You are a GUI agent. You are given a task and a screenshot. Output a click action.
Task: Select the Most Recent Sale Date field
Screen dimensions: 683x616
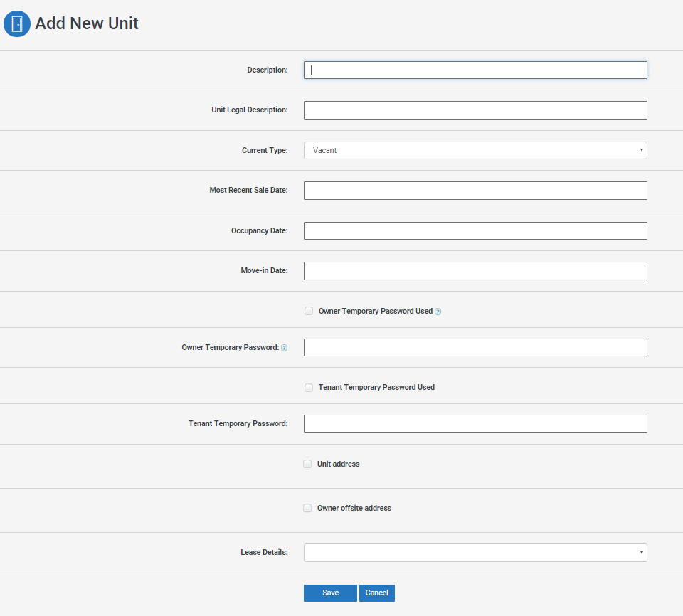[x=475, y=191]
